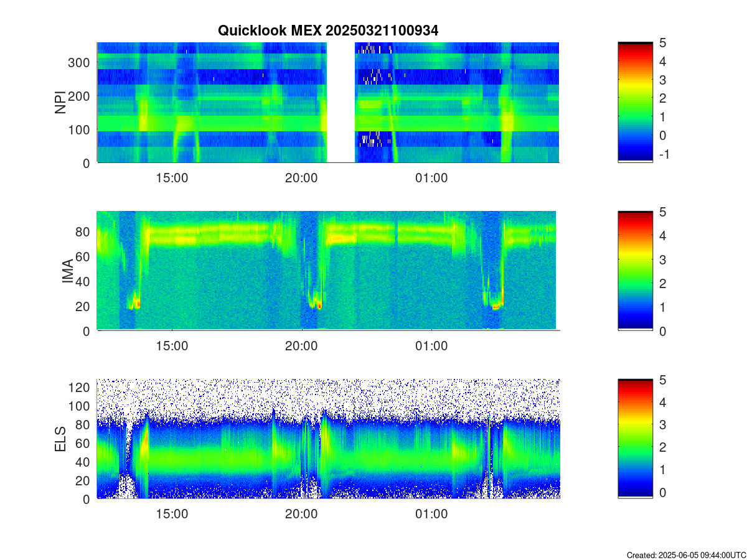Click the "ELS" y-axis label

pyautogui.click(x=60, y=439)
